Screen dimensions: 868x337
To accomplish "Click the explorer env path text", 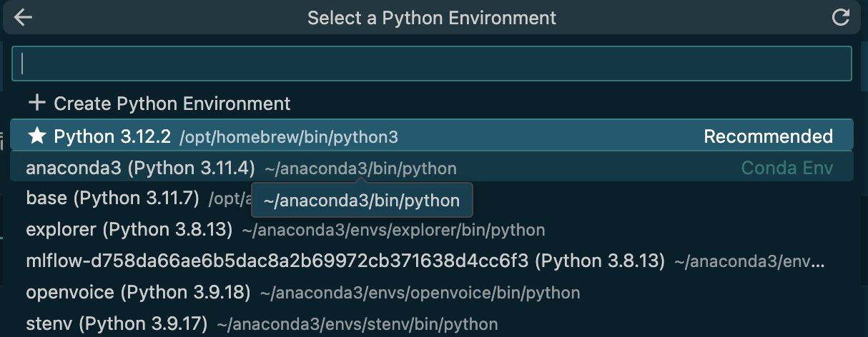I will click(x=393, y=231).
